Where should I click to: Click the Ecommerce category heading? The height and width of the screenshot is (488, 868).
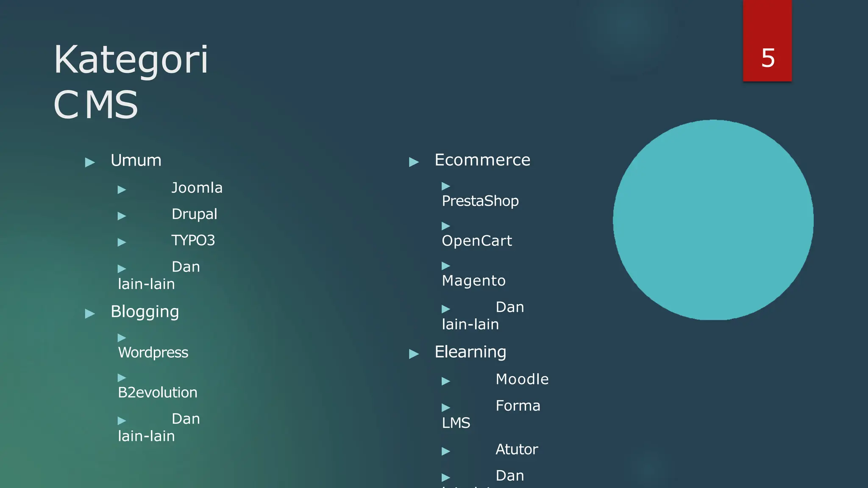pos(482,160)
